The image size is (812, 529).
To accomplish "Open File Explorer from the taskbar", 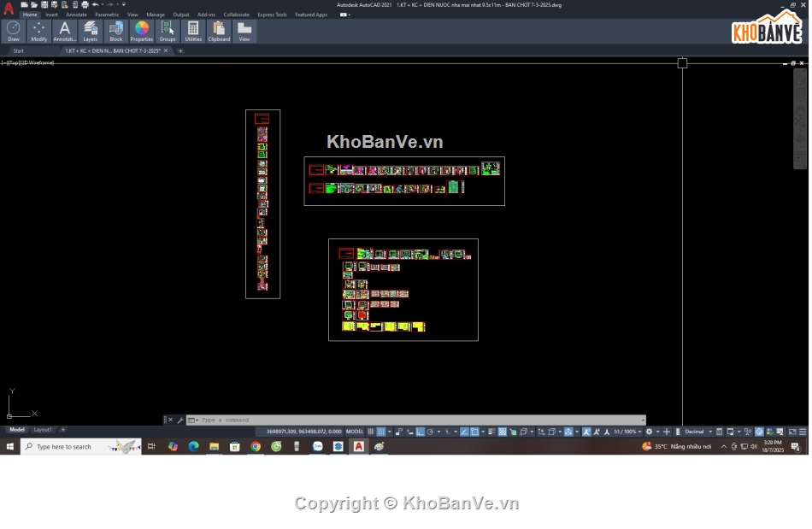I will 214,447.
